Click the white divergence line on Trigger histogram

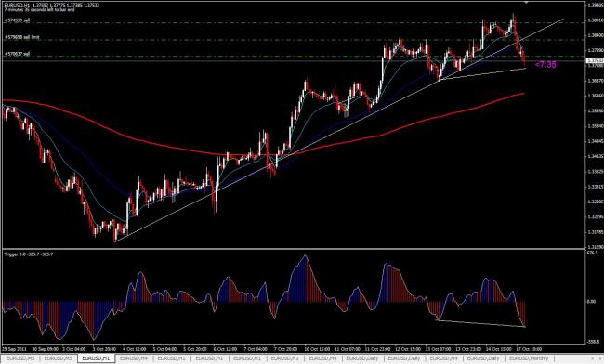(481, 323)
